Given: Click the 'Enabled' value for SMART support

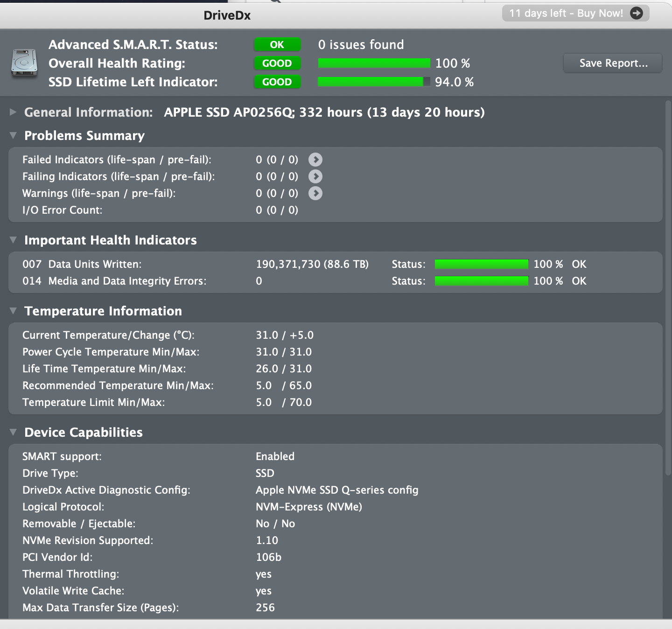Looking at the screenshot, I should click(x=275, y=456).
